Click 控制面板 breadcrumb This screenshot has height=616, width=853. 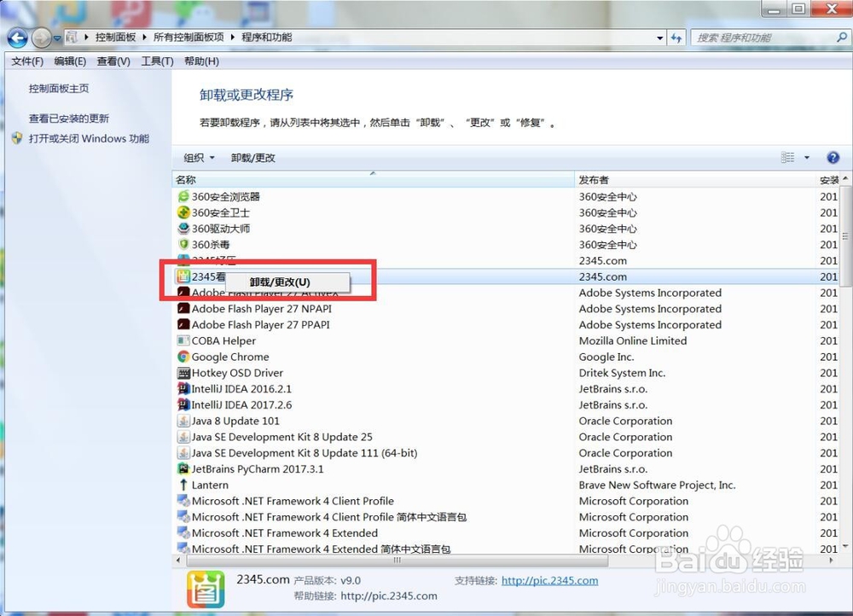click(x=115, y=37)
